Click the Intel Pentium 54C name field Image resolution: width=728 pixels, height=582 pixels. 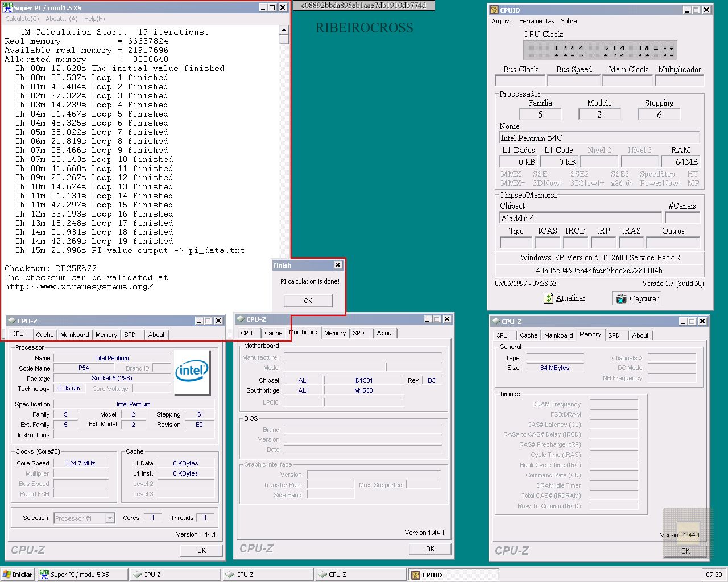pyautogui.click(x=599, y=138)
